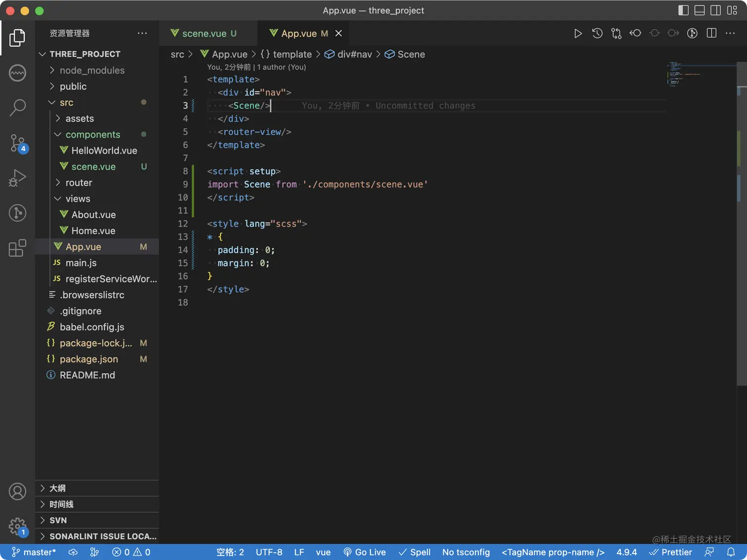Change UTF-8 file encoding

[x=269, y=552]
